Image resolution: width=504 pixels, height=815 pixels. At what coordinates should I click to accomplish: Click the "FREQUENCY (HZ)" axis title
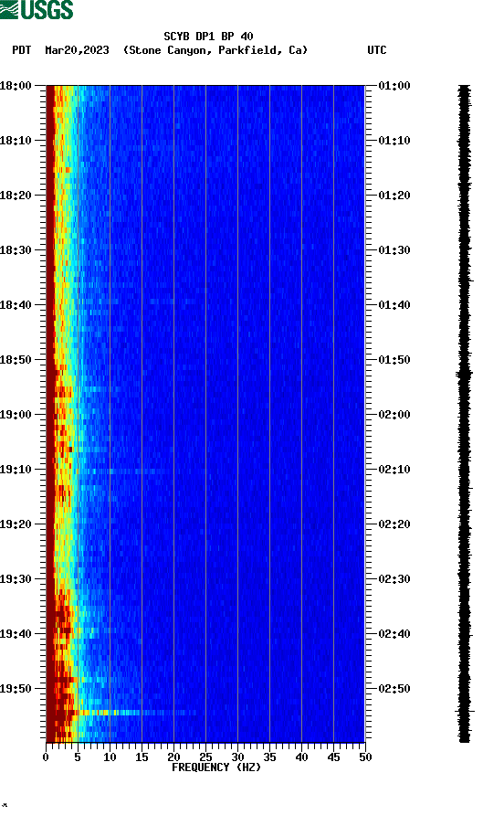click(x=216, y=767)
